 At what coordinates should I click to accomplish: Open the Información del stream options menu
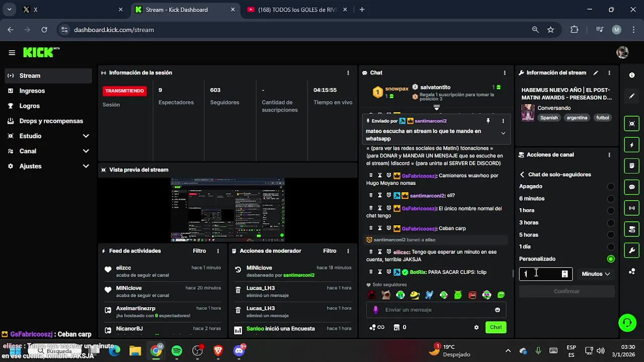pyautogui.click(x=609, y=73)
